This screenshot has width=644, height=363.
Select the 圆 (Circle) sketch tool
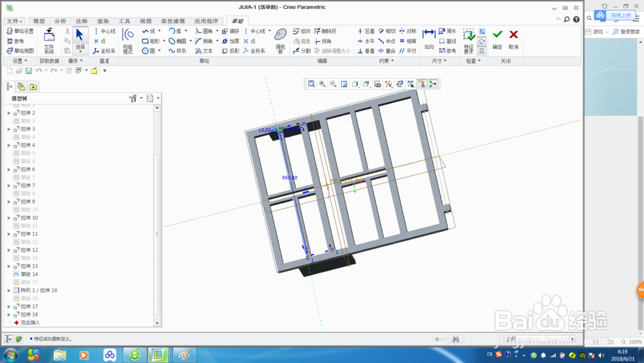click(x=149, y=51)
